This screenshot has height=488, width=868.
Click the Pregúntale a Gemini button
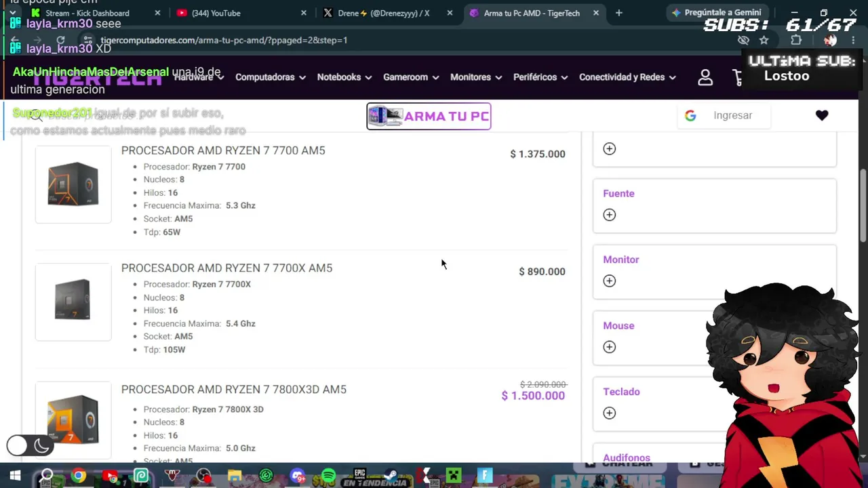click(x=716, y=12)
